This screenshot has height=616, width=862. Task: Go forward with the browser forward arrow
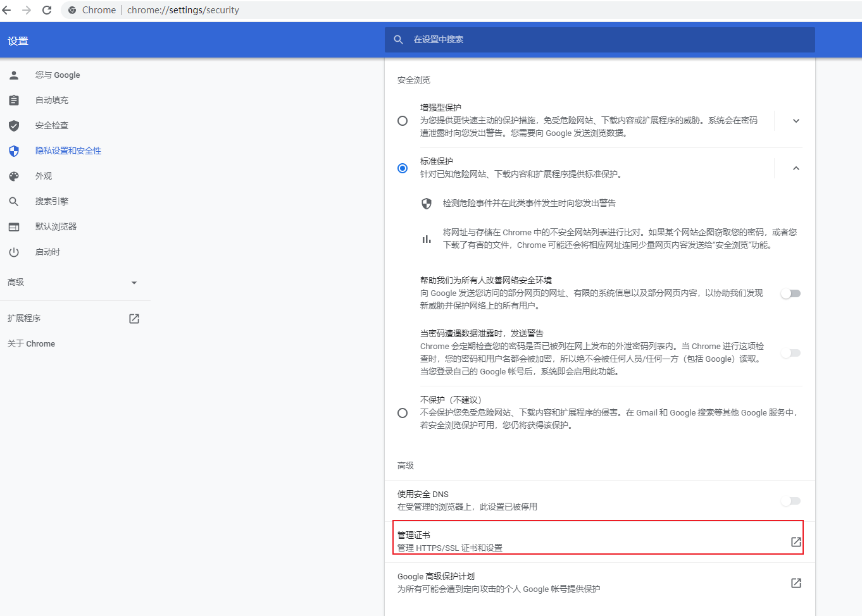27,10
